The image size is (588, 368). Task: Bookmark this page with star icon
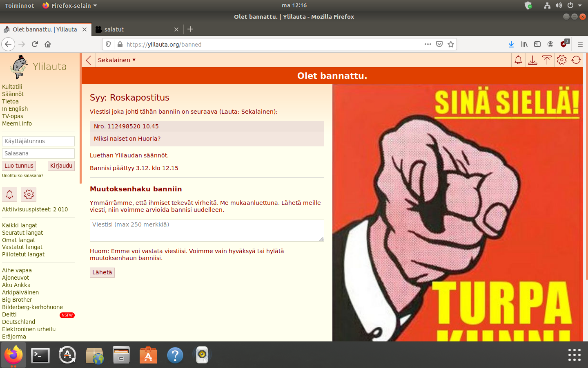pos(451,44)
